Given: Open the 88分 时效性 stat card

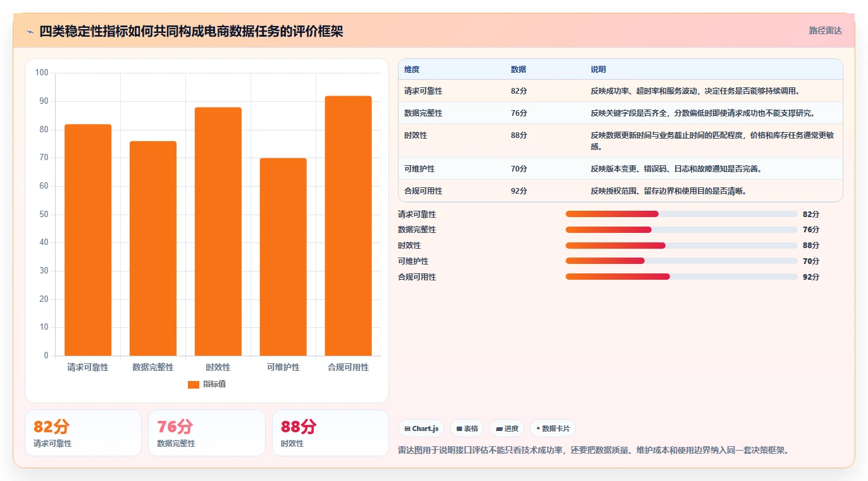Looking at the screenshot, I should pos(330,433).
